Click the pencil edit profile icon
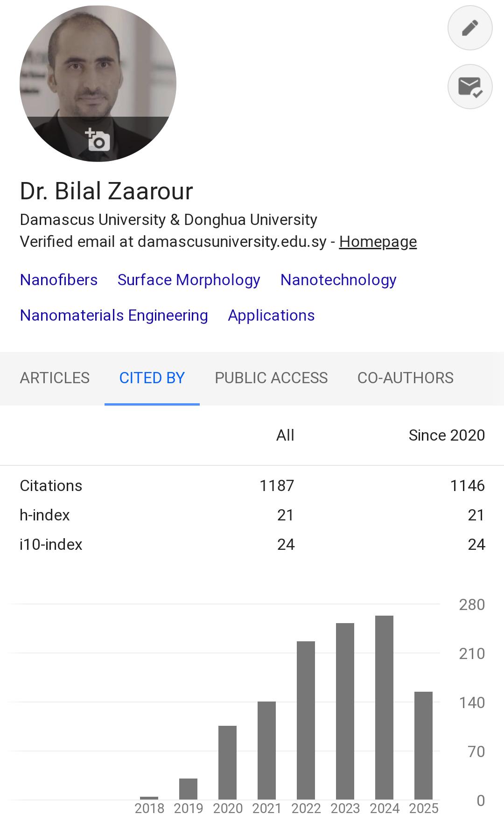504x821 pixels. tap(469, 28)
